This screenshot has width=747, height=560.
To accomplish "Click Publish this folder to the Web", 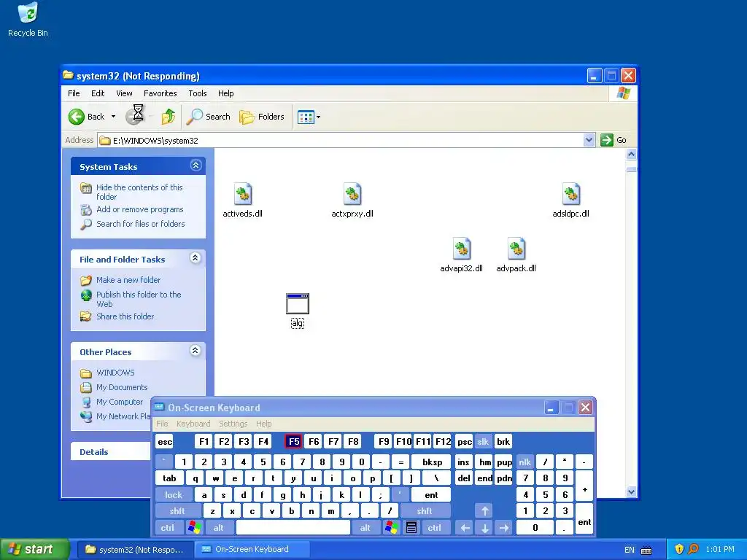I will tap(139, 299).
